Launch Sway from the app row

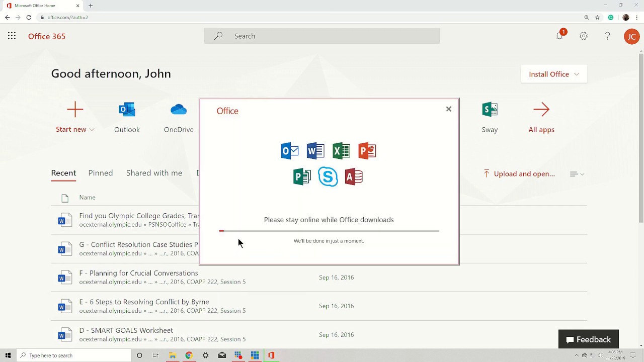pyautogui.click(x=490, y=118)
